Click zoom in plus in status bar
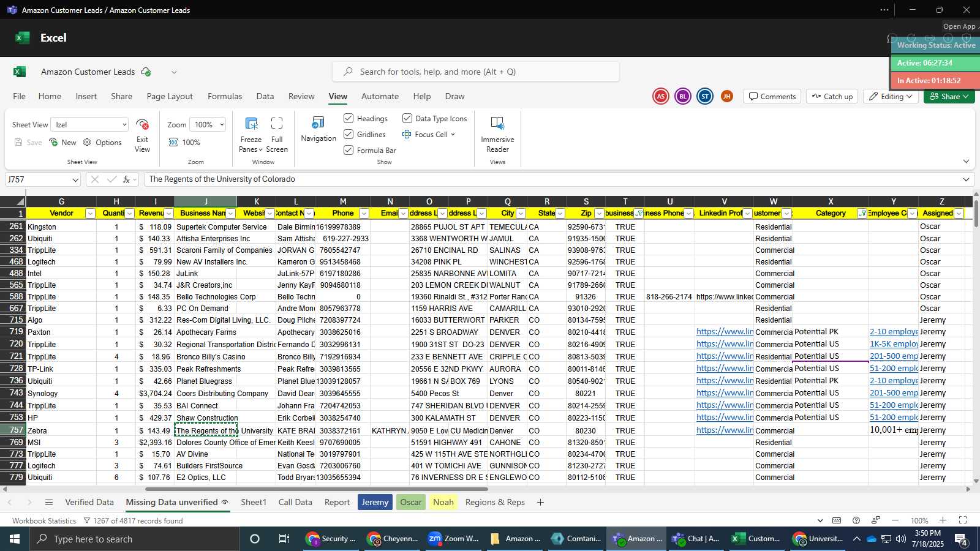980x551 pixels. [x=943, y=520]
